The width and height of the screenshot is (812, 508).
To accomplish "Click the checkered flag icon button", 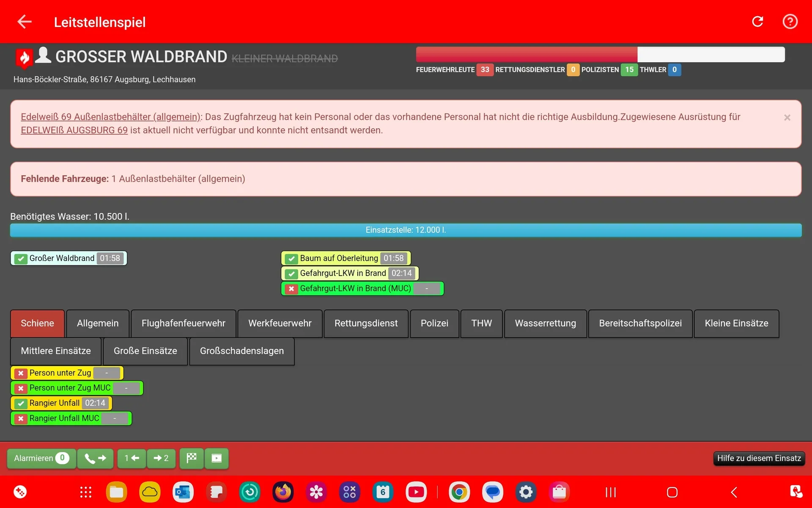I will [192, 458].
